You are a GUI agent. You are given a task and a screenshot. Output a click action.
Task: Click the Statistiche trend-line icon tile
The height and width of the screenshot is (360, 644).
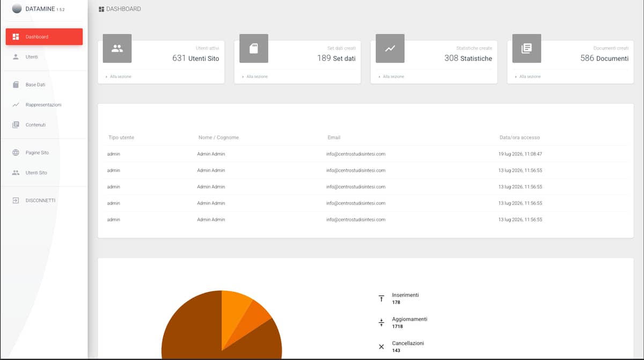click(x=390, y=48)
